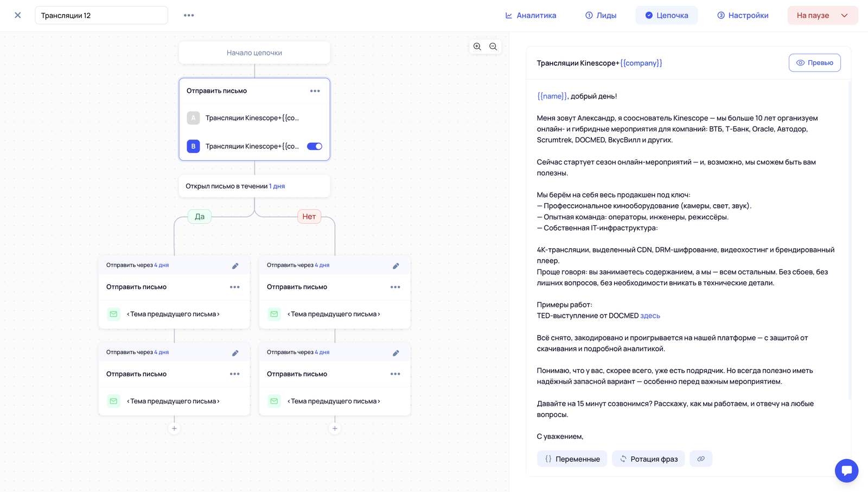This screenshot has height=492, width=868.
Task: Open second Нет-branch email subject "Тема предыдущего письма"
Action: (x=334, y=401)
